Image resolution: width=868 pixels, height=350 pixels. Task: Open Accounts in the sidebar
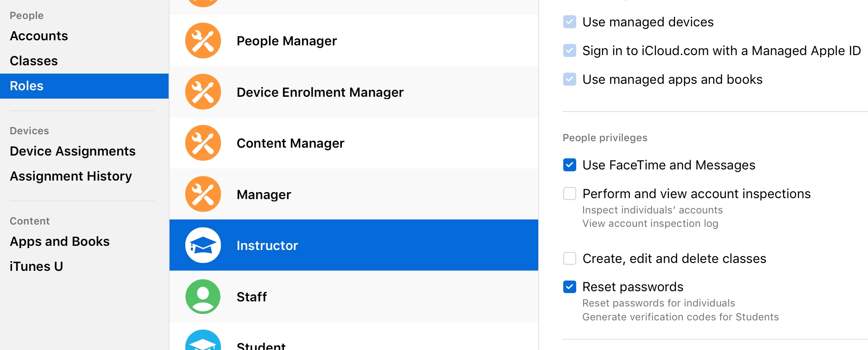click(39, 36)
